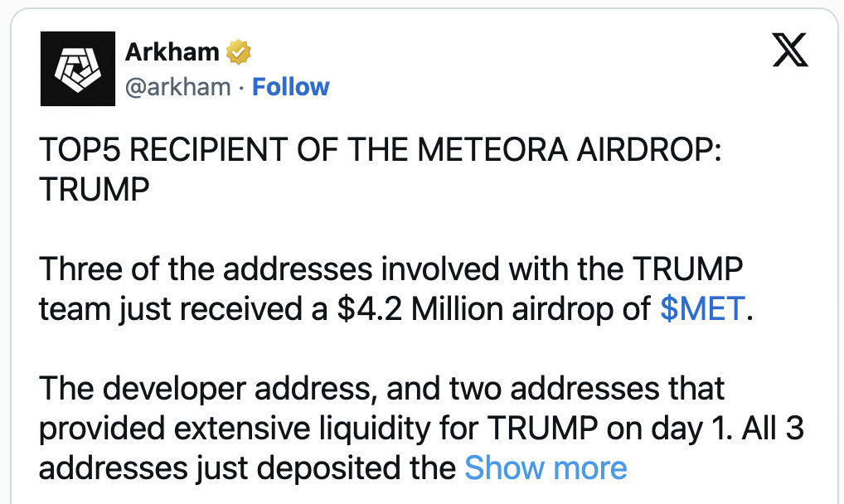Screen dimensions: 844x504
Task: Open the $MET cashtag link
Action: pyautogui.click(x=703, y=309)
